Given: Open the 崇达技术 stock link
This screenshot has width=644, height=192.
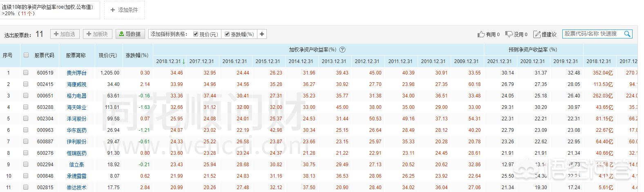Looking at the screenshot, I should [76, 187].
